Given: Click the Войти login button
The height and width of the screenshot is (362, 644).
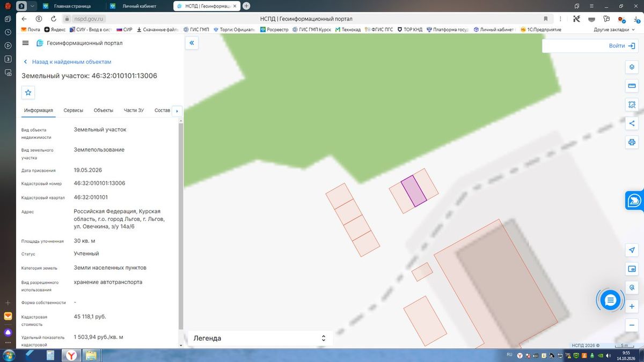Looking at the screenshot, I should 623,46.
